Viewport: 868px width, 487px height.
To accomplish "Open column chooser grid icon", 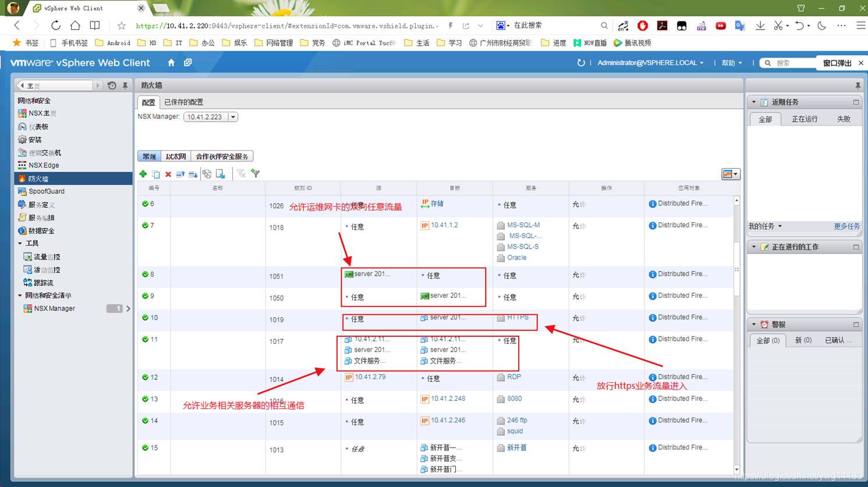I will point(730,174).
